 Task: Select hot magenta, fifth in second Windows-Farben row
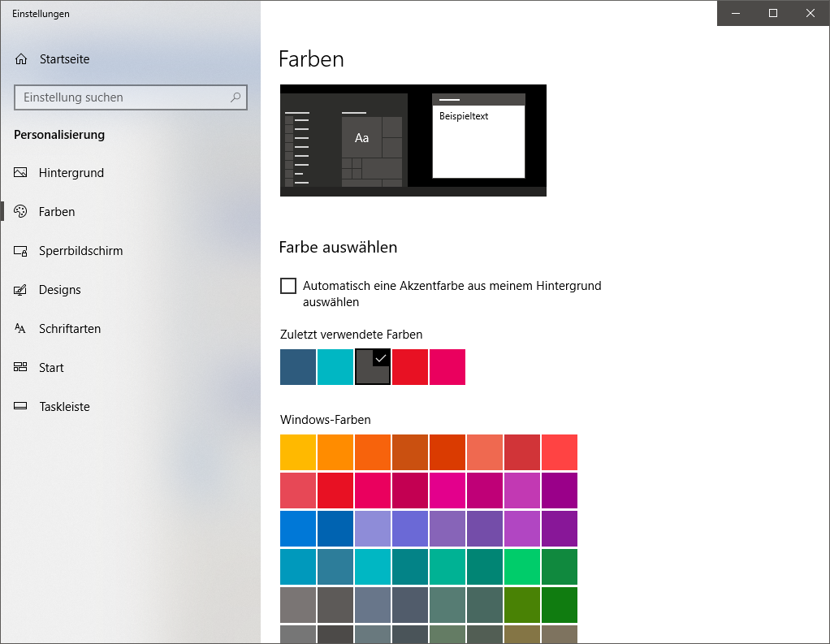click(x=447, y=491)
